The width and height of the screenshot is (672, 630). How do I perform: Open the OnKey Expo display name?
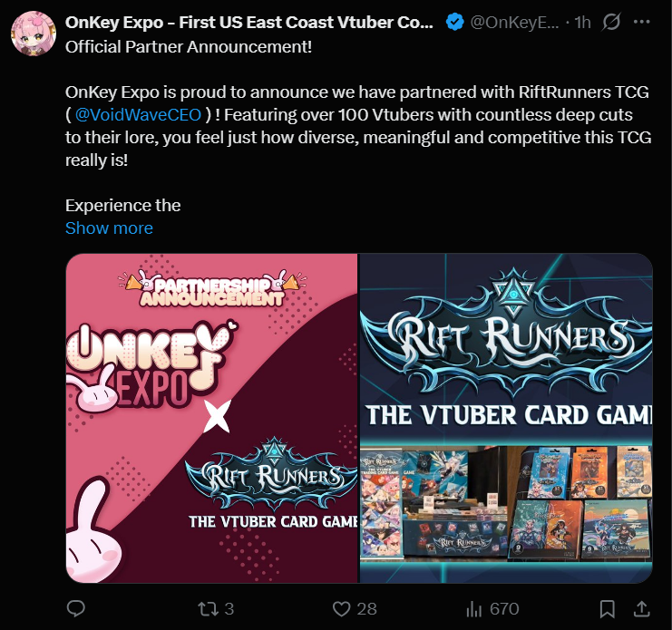point(249,23)
